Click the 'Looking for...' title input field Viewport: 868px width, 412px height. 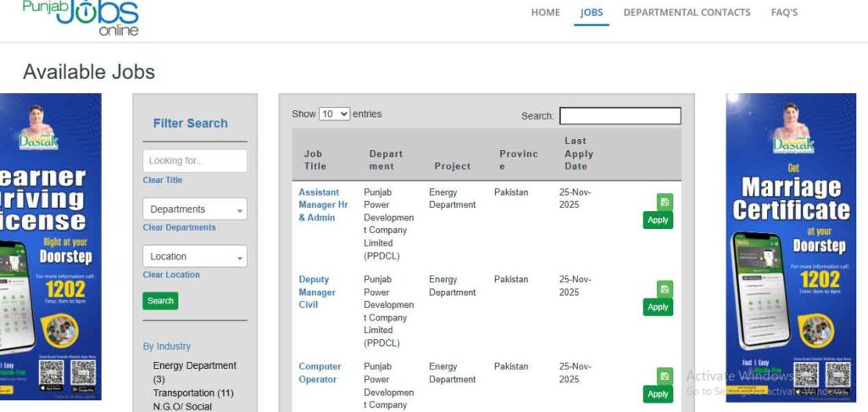tap(195, 161)
